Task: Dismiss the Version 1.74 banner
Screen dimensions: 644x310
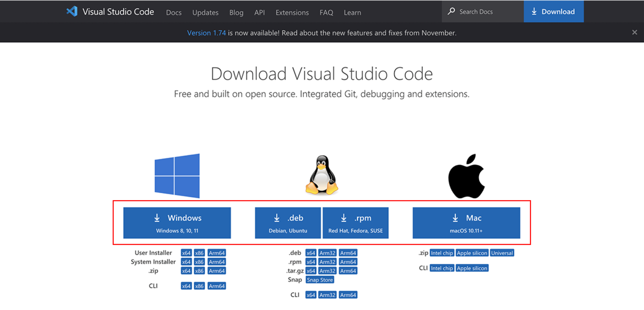Action: [x=634, y=32]
